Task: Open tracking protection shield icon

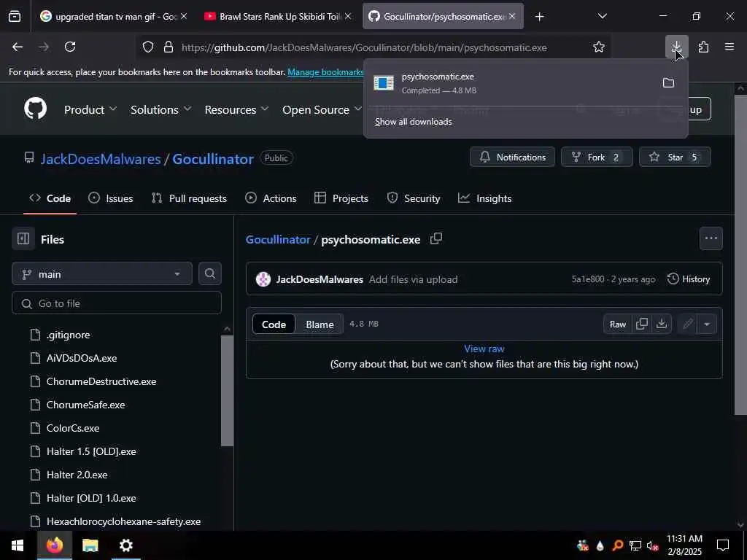Action: (x=148, y=47)
